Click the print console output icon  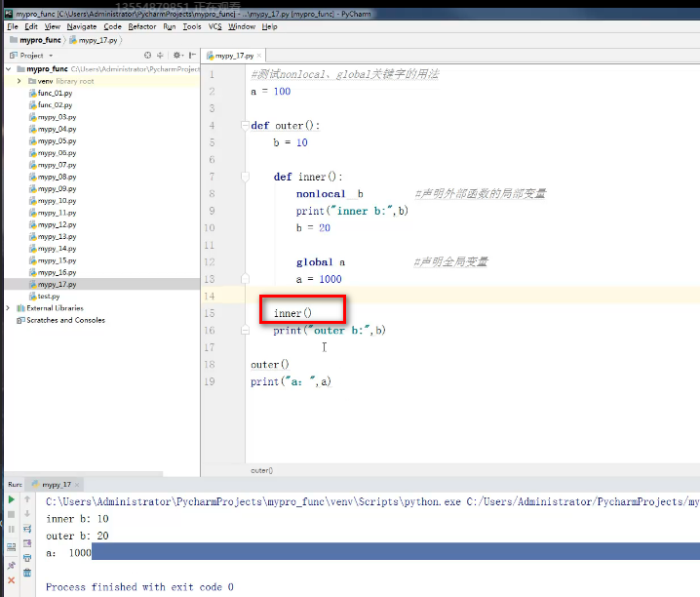(27, 558)
